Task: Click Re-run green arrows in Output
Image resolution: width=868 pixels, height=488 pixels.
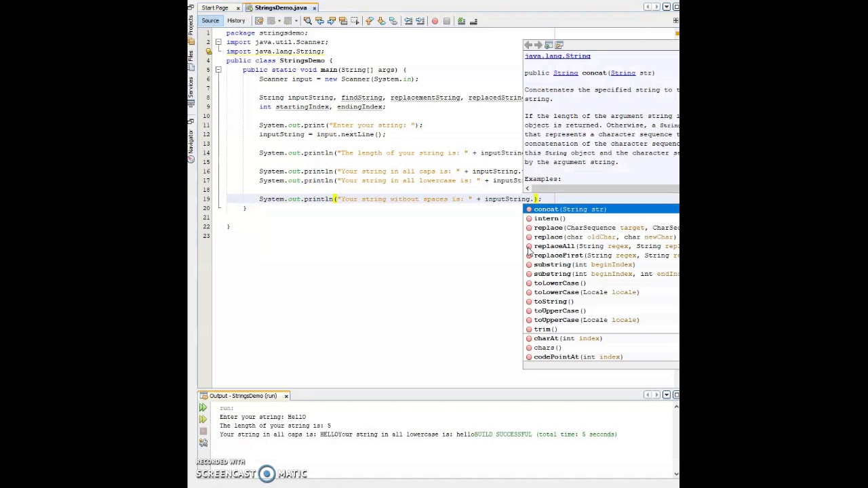Action: pos(203,407)
